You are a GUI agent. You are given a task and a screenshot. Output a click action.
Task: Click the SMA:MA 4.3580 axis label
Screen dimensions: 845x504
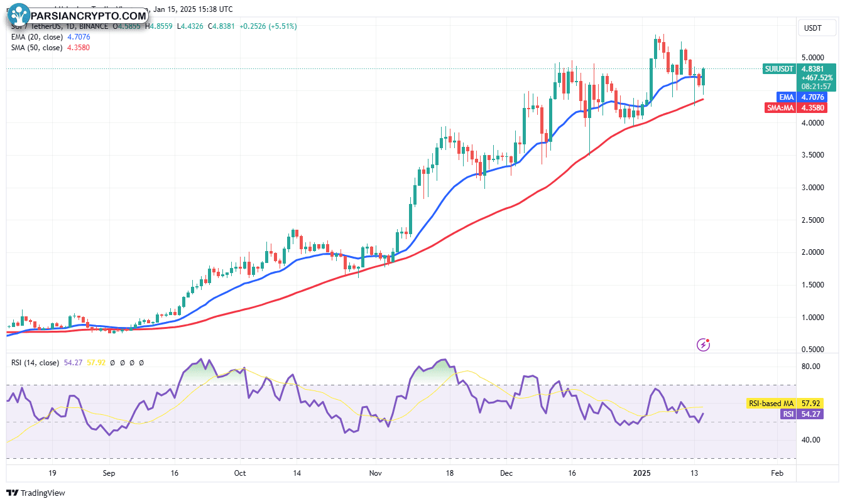coord(796,107)
